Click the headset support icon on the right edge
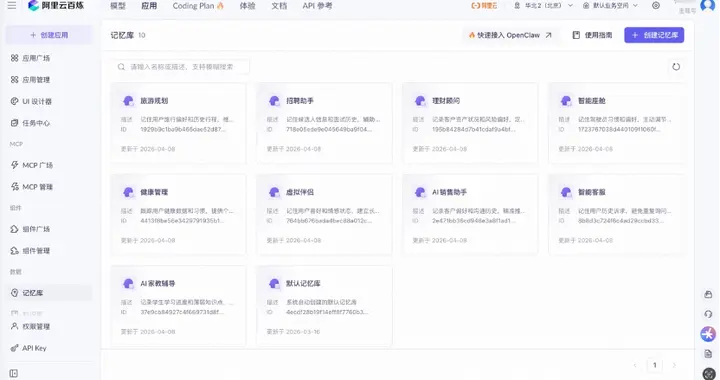The height and width of the screenshot is (380, 720). [x=708, y=314]
